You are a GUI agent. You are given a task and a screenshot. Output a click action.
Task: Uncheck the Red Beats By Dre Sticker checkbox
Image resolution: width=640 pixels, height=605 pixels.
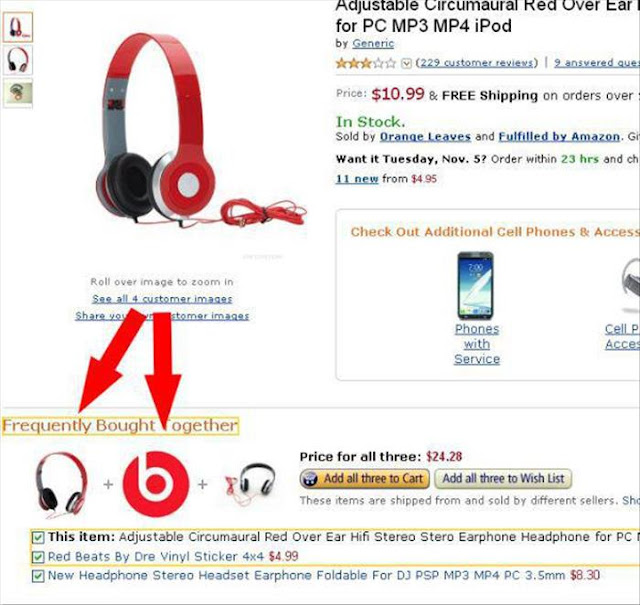(x=38, y=556)
